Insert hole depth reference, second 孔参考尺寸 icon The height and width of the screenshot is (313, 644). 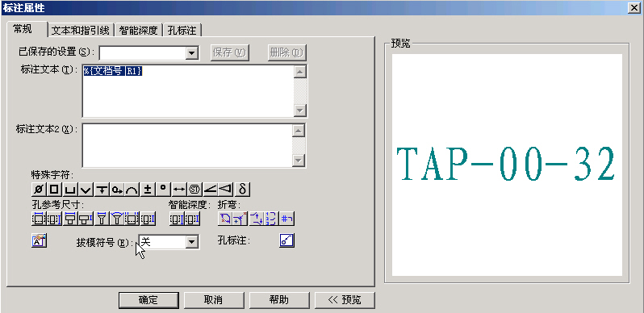coord(55,219)
